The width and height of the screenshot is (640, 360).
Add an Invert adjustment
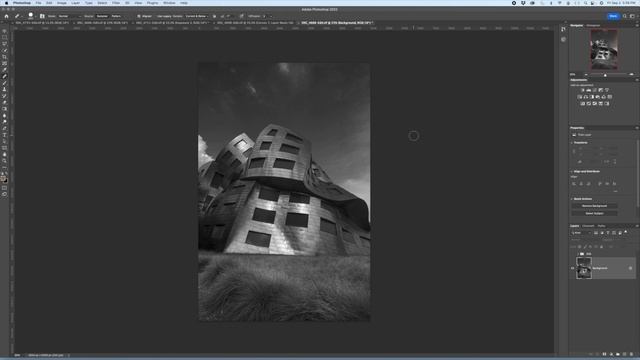click(x=582, y=104)
